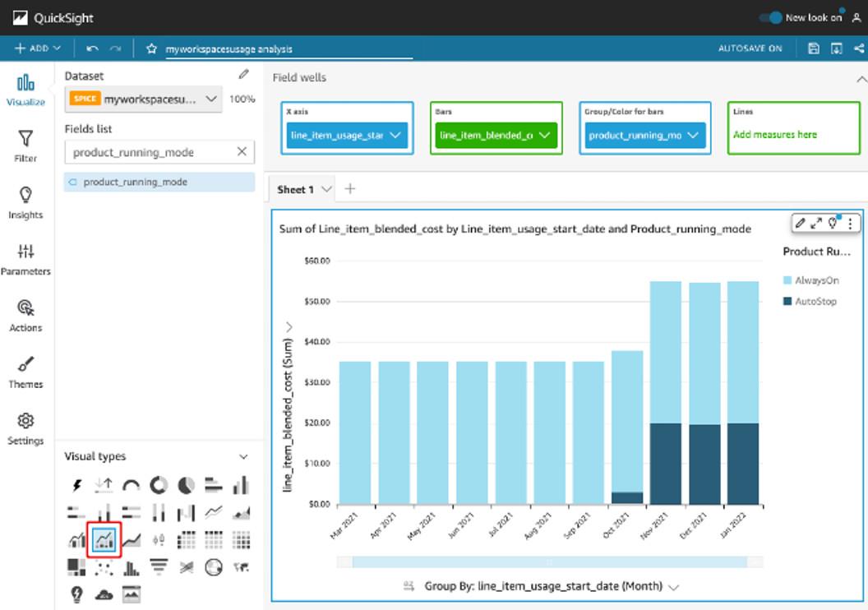868x610 pixels.
Task: Expand the X axis field chevron
Action: coord(395,136)
